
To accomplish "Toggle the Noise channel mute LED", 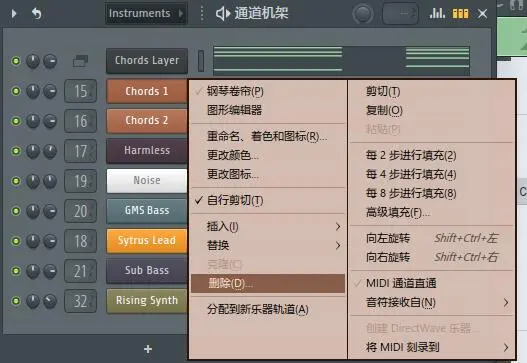I will coord(16,181).
